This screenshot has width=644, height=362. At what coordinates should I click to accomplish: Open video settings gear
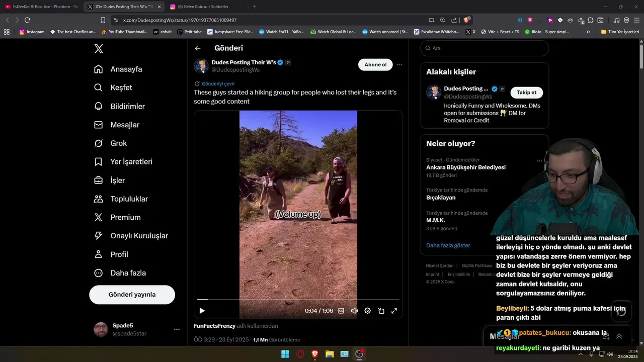[x=367, y=311]
